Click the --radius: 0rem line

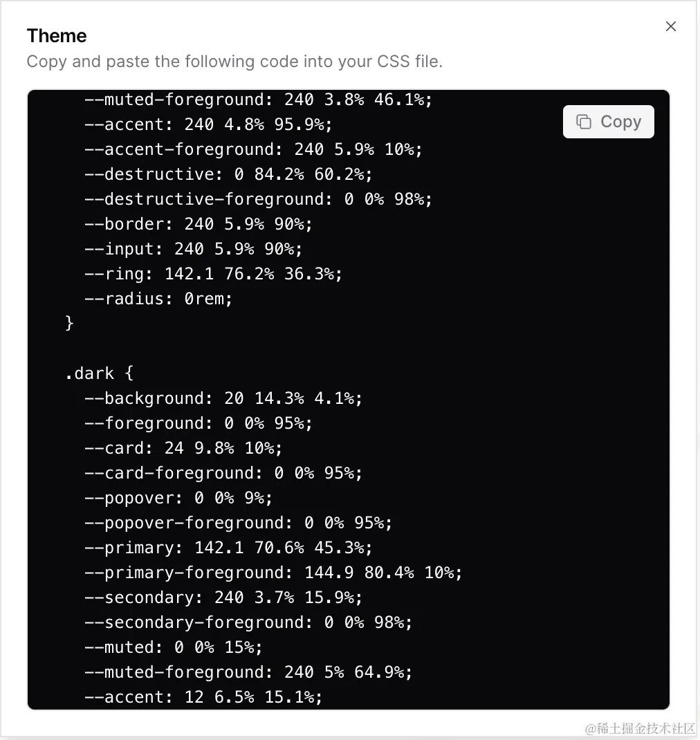coord(158,299)
